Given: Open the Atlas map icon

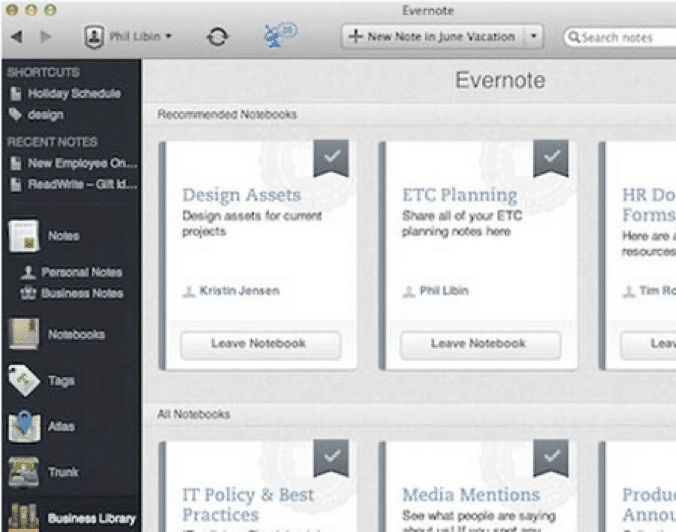Looking at the screenshot, I should (x=24, y=427).
